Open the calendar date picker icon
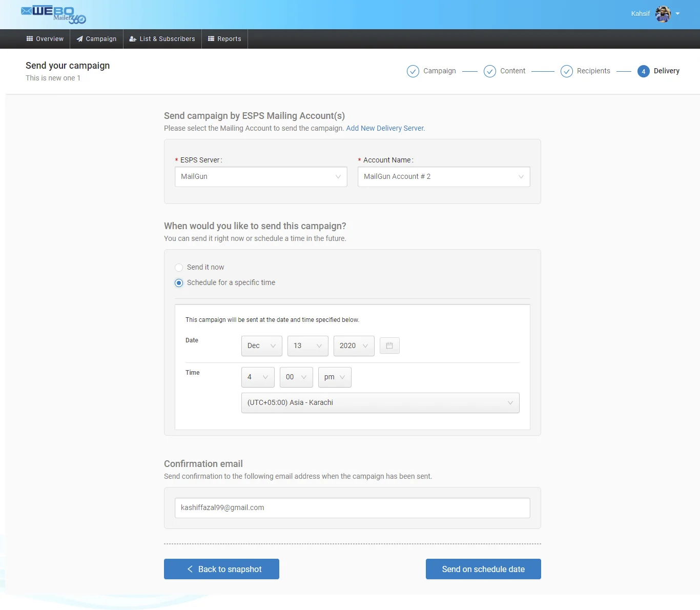 tap(389, 345)
